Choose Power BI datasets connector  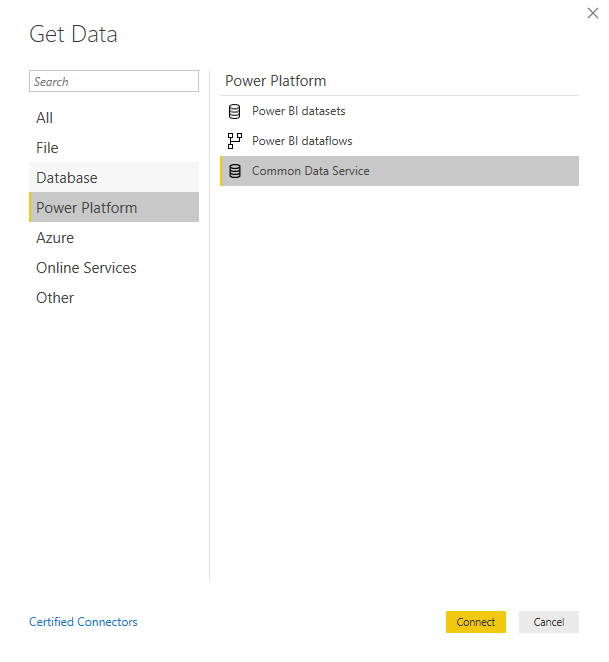pos(400,111)
